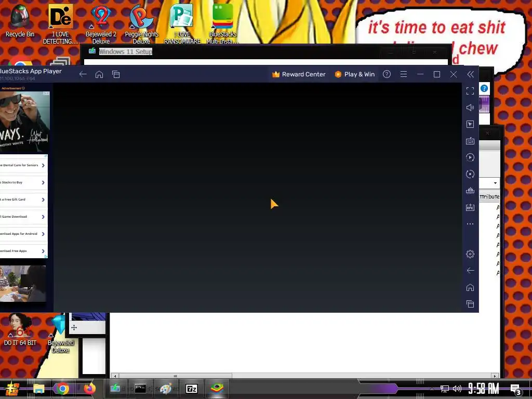Open network icon in system tray
532x399 pixels.
[x=445, y=389]
